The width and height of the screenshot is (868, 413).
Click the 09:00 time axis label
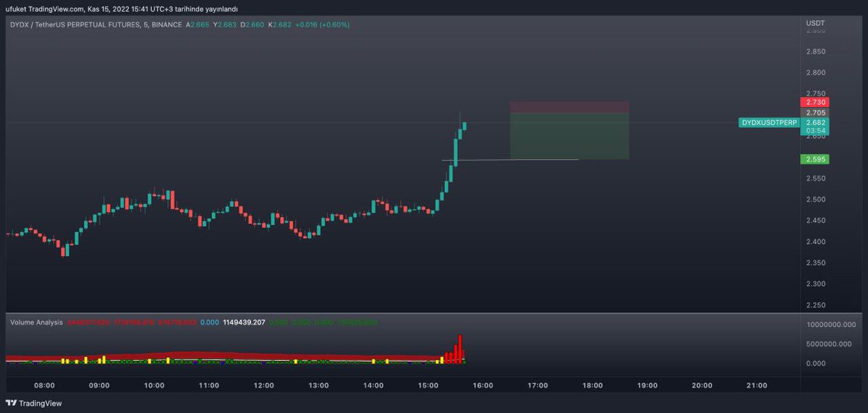[99, 386]
